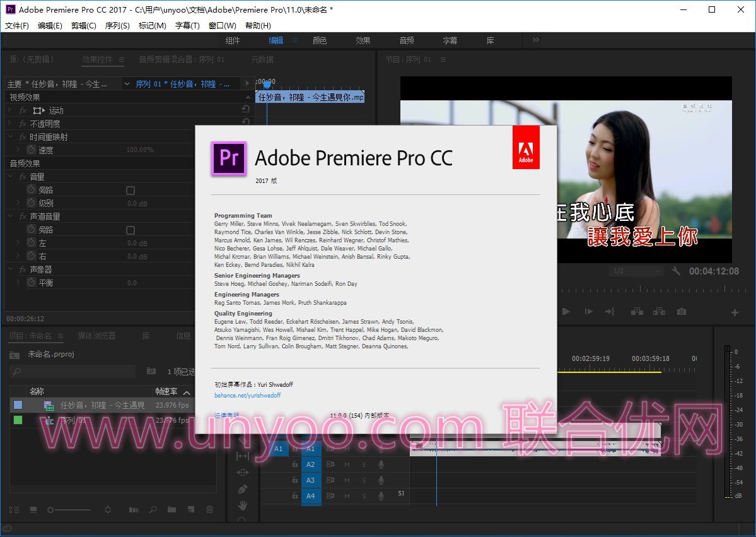
Task: Switch to the 音频 workspace tab
Action: point(407,40)
